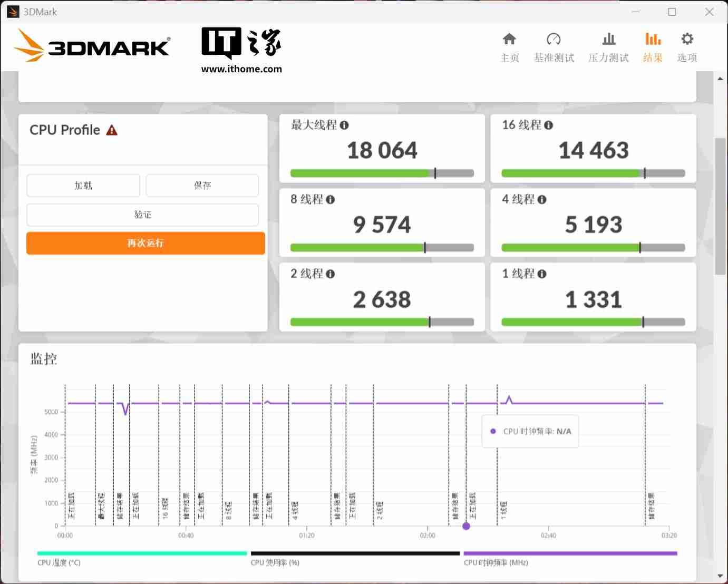Screen dimensions: 728x584
Task: Open the Home page icon
Action: pos(509,40)
